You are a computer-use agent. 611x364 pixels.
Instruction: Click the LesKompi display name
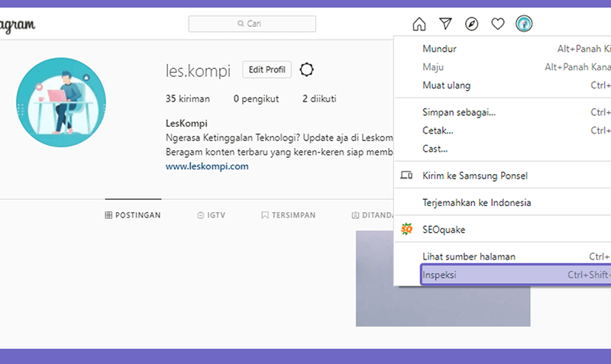coord(186,124)
